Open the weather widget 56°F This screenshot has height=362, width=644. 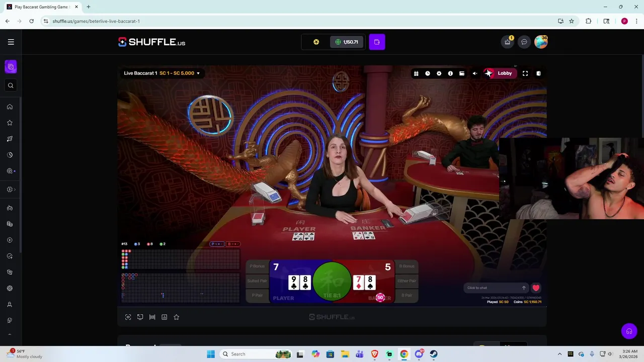coord(24,354)
